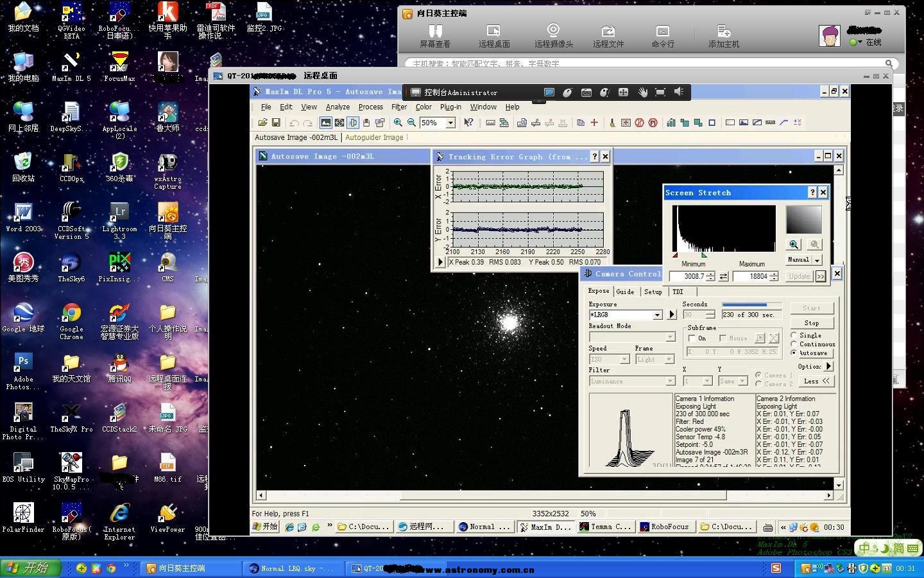Viewport: 924px width, 578px height.
Task: Click the hand icon in remote control bar
Action: 642,92
